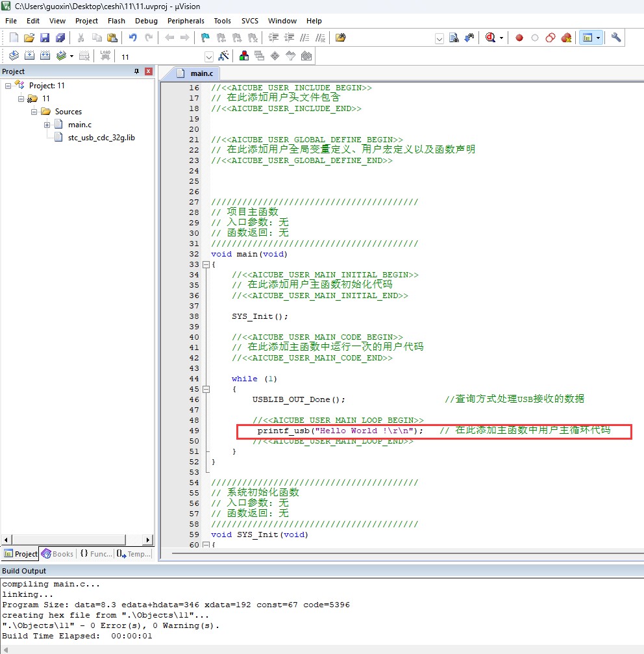Select stc_usb_cdc_32g.lib in the project tree

coord(101,138)
